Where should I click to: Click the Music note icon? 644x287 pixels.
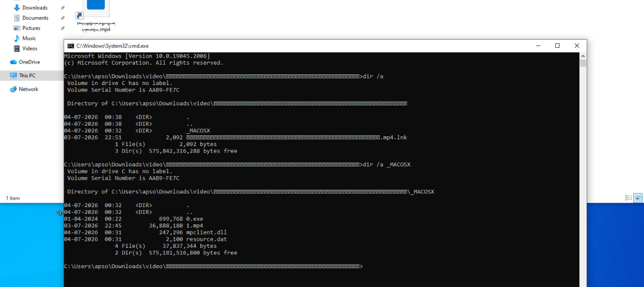[17, 38]
